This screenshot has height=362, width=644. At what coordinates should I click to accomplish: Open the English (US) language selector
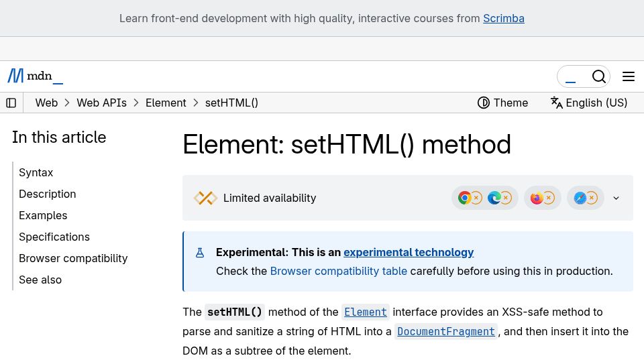(x=589, y=103)
